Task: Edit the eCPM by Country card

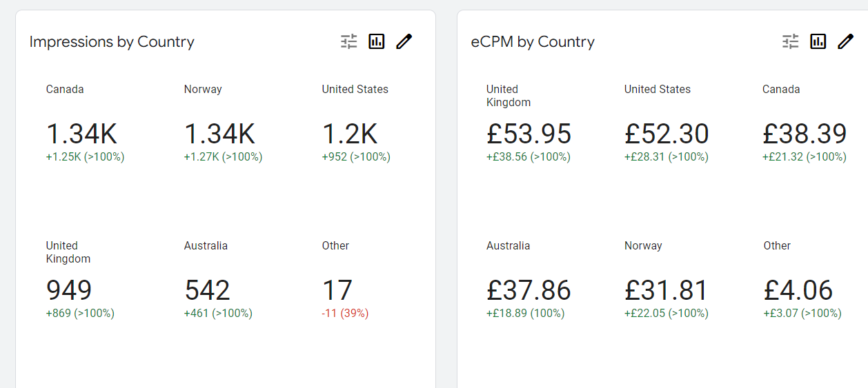Action: 846,41
